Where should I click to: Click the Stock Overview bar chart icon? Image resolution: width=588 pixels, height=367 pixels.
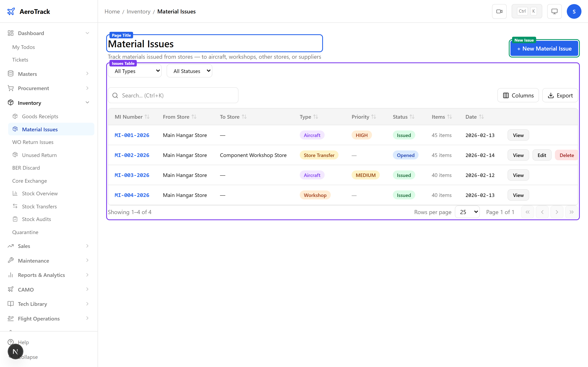coord(15,193)
